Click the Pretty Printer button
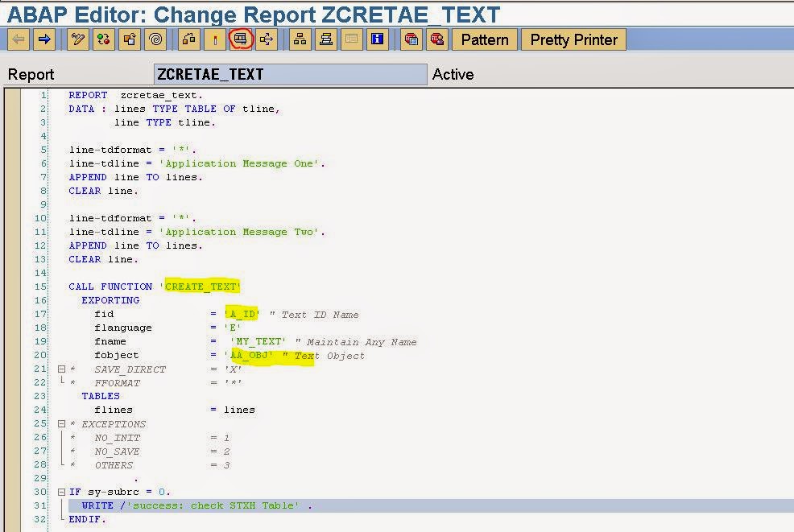Viewport: 794px width, 532px height. point(573,39)
